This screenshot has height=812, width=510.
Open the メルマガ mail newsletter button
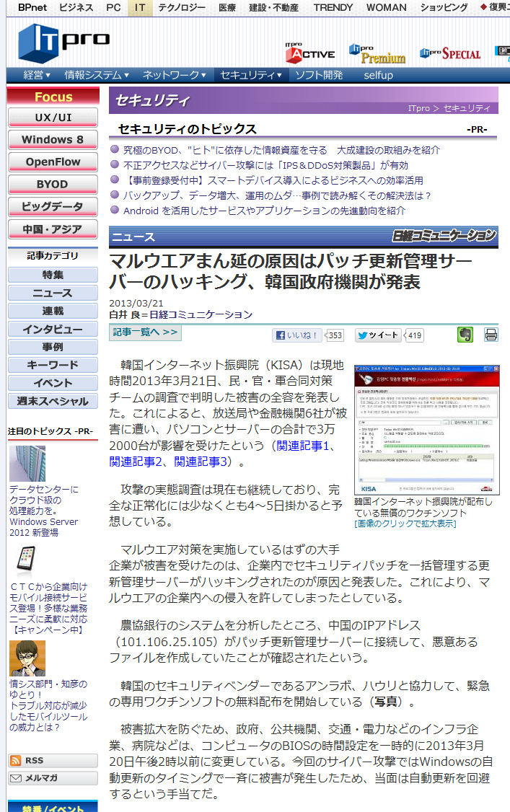[x=53, y=778]
